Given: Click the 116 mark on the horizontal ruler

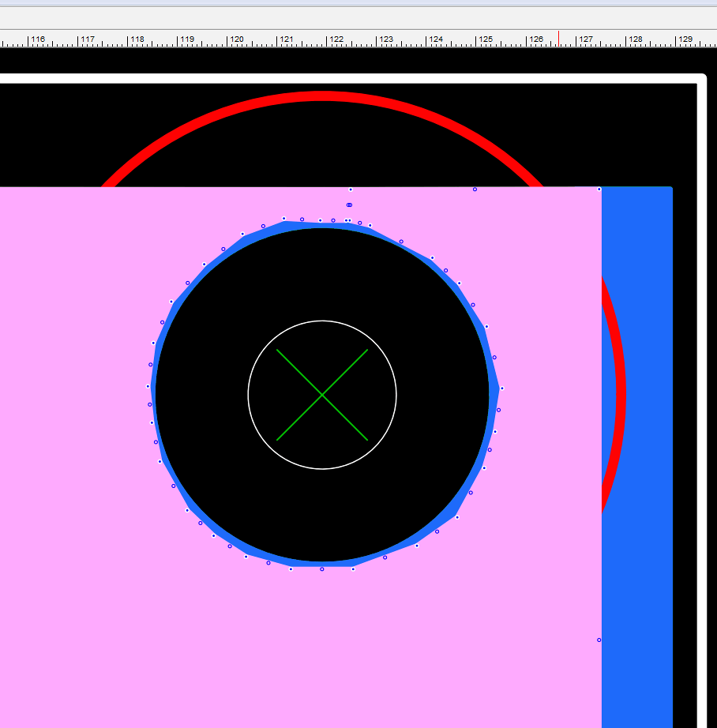Looking at the screenshot, I should pos(28,39).
